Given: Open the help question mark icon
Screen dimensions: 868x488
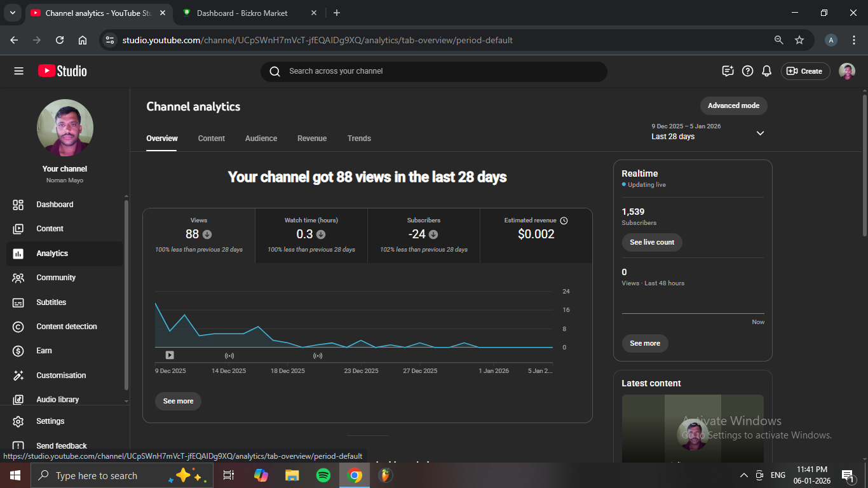Looking at the screenshot, I should click(x=748, y=71).
